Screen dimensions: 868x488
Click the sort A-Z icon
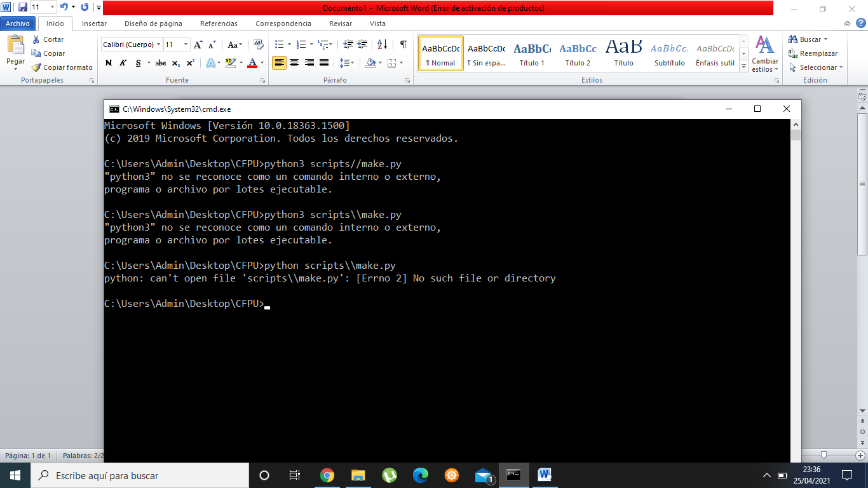(x=382, y=44)
